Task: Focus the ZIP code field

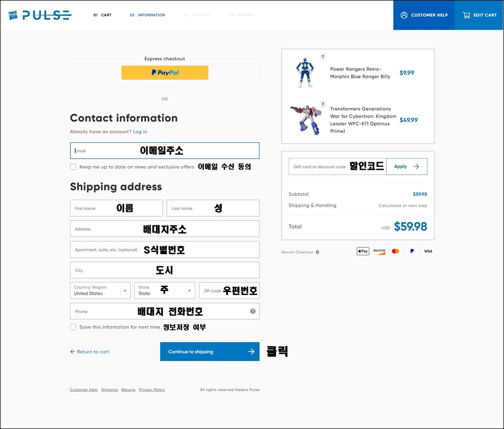Action: [229, 290]
